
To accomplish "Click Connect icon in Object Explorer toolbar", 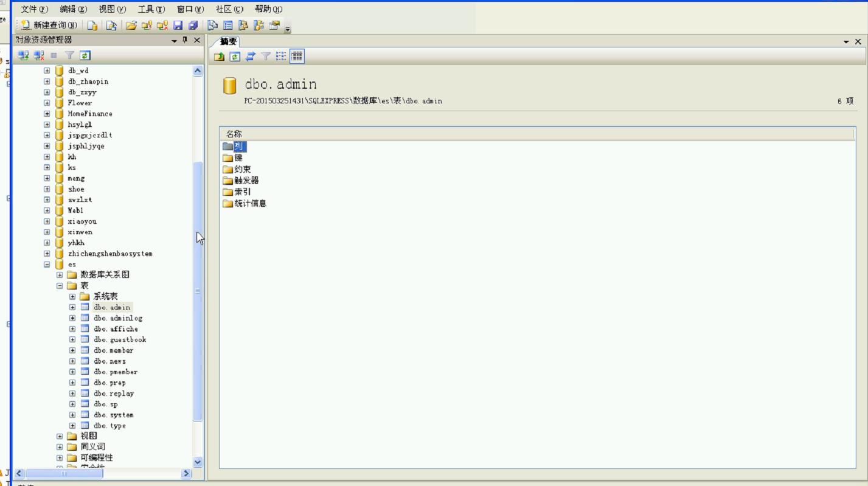I will (x=23, y=55).
